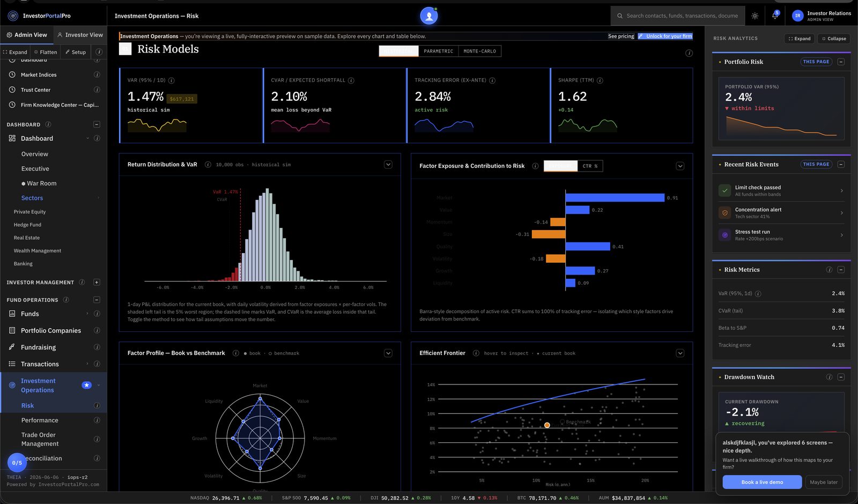The image size is (858, 504).
Task: Collapse the DASHBOARD sidebar section
Action: pyautogui.click(x=97, y=124)
